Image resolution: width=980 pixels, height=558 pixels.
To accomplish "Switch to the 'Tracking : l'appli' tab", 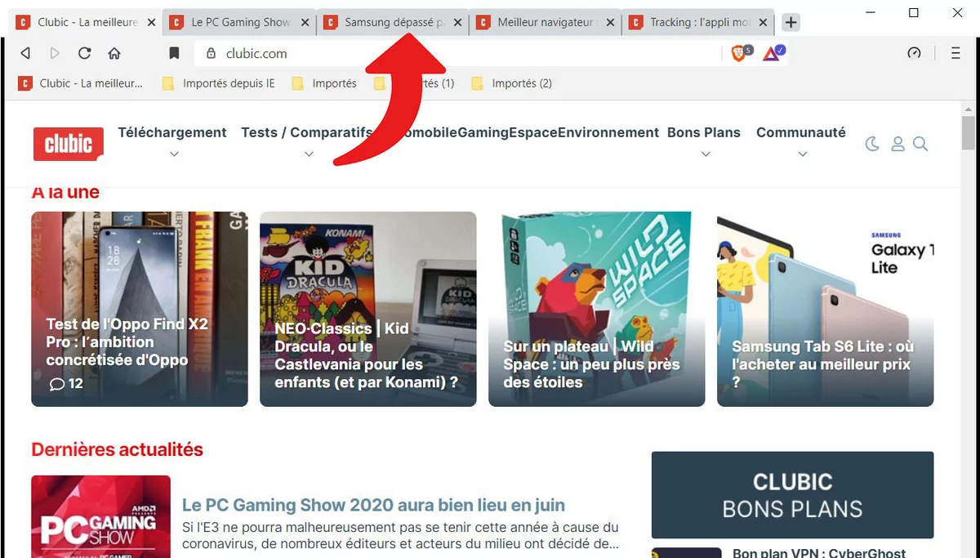I will pos(698,23).
